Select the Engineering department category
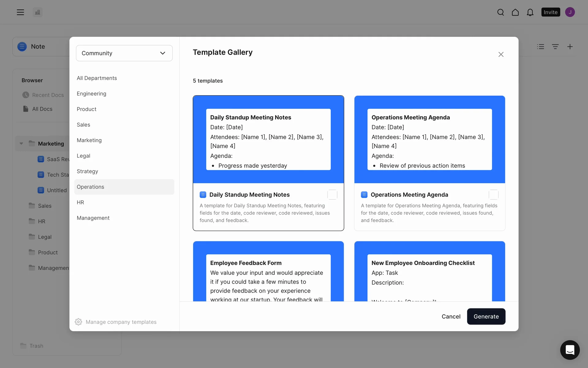This screenshot has height=368, width=588. coord(91,94)
